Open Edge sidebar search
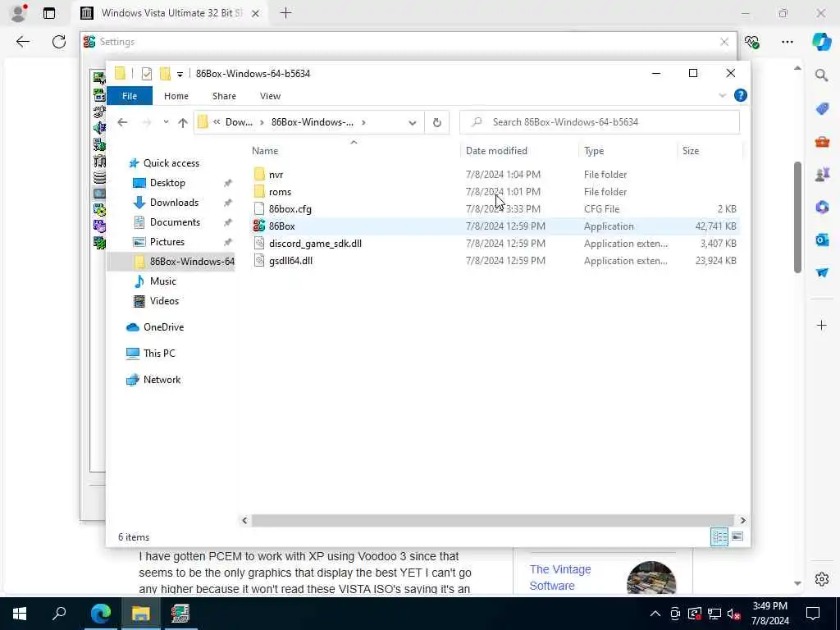840x630 pixels. tap(821, 75)
